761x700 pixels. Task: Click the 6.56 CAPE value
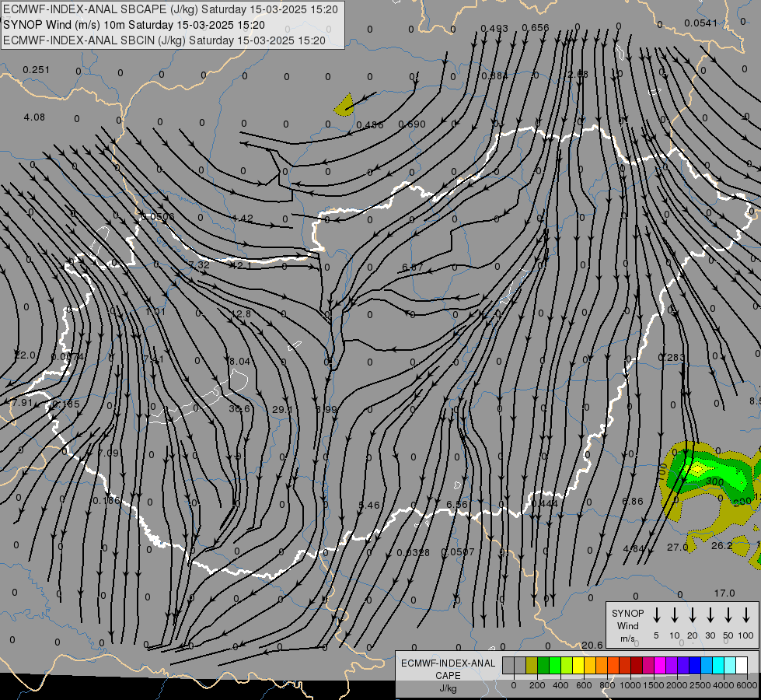[x=457, y=504]
